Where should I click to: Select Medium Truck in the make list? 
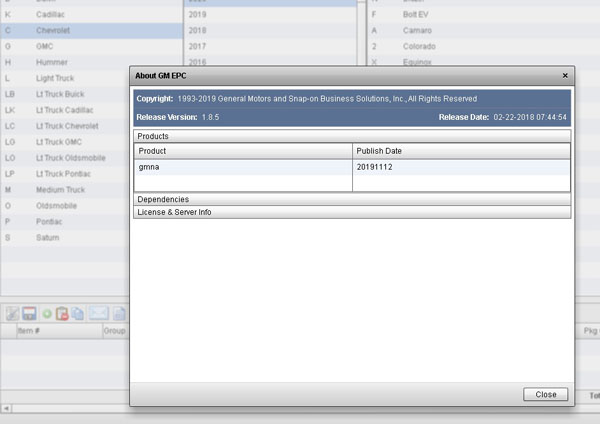tap(65, 190)
